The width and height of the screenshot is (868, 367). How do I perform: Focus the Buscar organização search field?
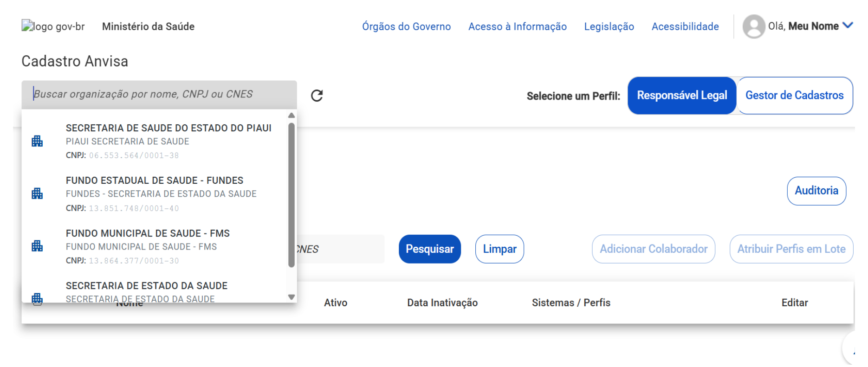point(159,95)
